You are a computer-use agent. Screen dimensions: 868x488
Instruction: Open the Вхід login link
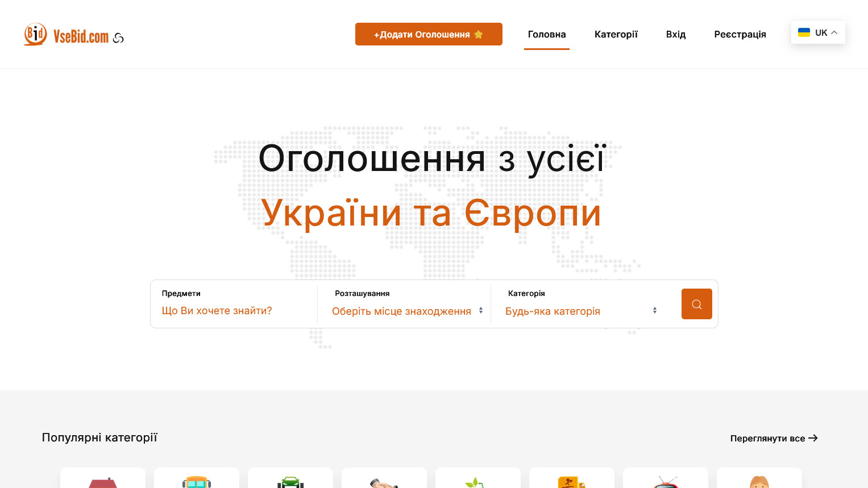(x=676, y=34)
